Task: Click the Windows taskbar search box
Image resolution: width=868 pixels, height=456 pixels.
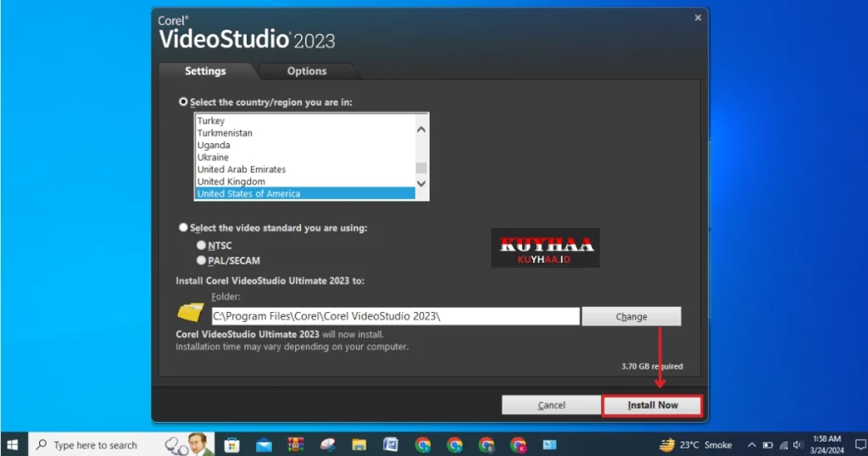Action: click(x=122, y=445)
